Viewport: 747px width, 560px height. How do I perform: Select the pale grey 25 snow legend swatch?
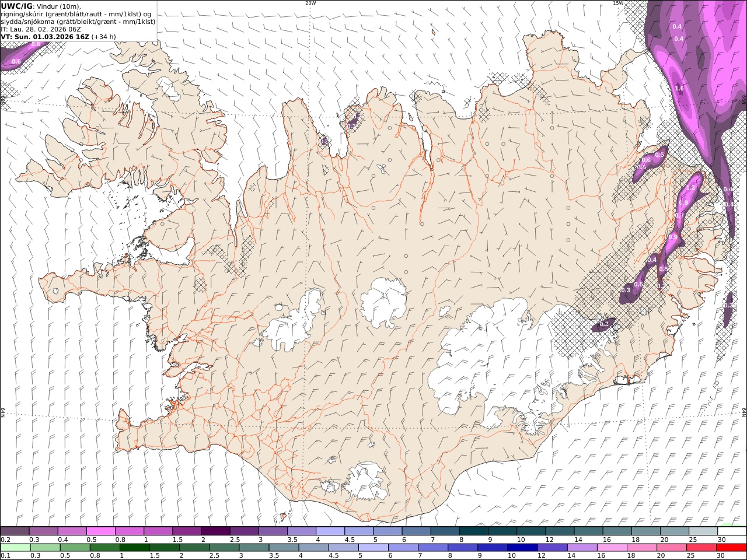pyautogui.click(x=703, y=531)
